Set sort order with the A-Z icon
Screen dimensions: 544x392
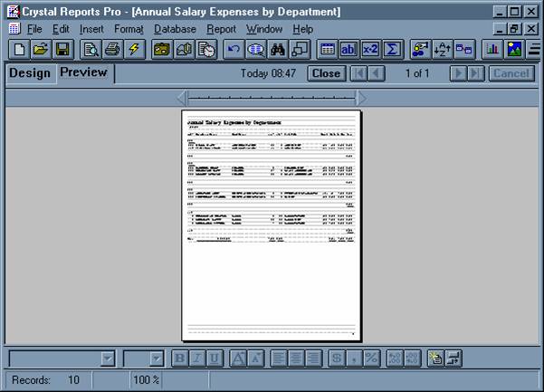coord(443,49)
